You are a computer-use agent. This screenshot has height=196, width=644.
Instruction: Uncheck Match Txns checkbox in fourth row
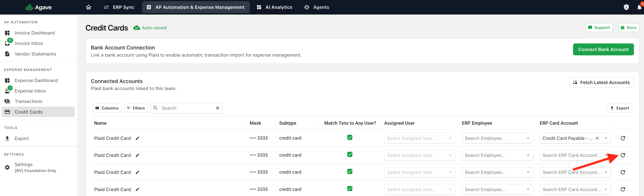coord(350,188)
